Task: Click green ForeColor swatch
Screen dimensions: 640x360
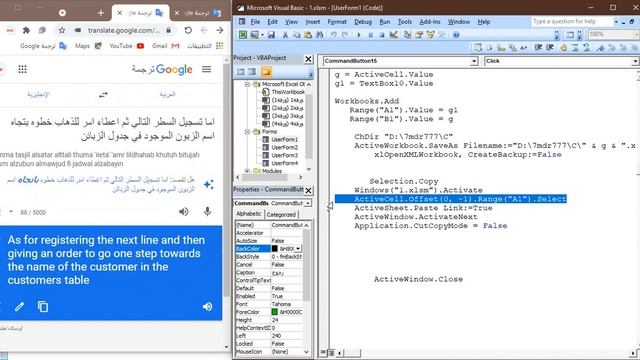Action: (x=275, y=312)
